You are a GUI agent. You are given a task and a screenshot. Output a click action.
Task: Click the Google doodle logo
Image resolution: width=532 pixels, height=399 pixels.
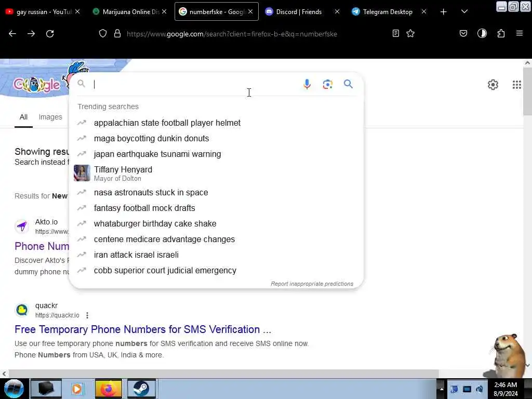37,85
